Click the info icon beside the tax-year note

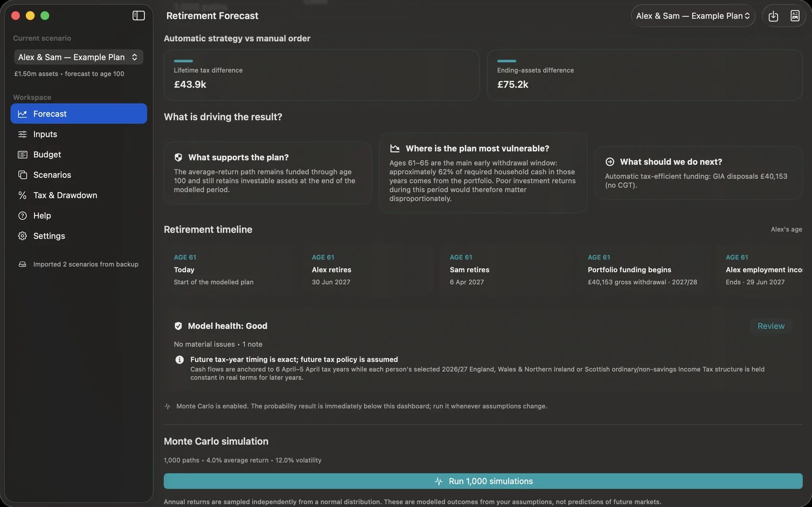[180, 360]
